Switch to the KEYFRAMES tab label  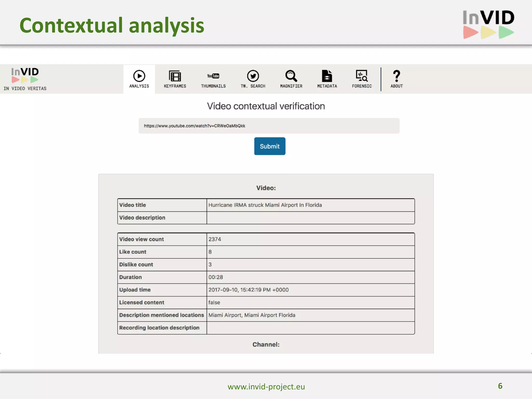[175, 86]
